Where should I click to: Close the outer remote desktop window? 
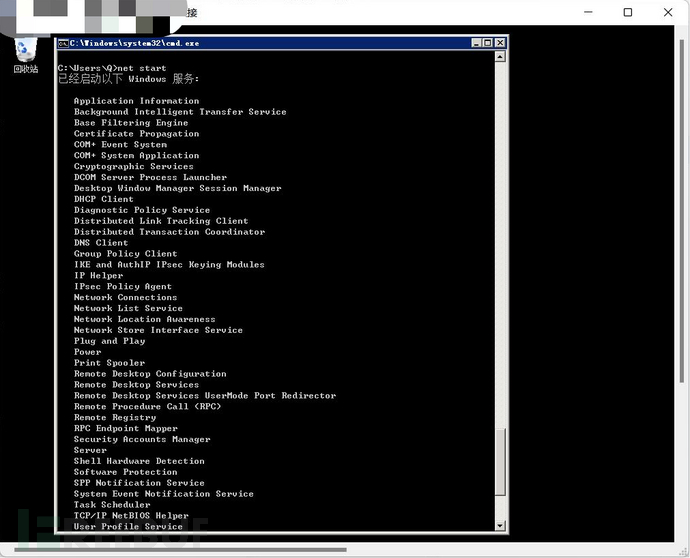[668, 12]
